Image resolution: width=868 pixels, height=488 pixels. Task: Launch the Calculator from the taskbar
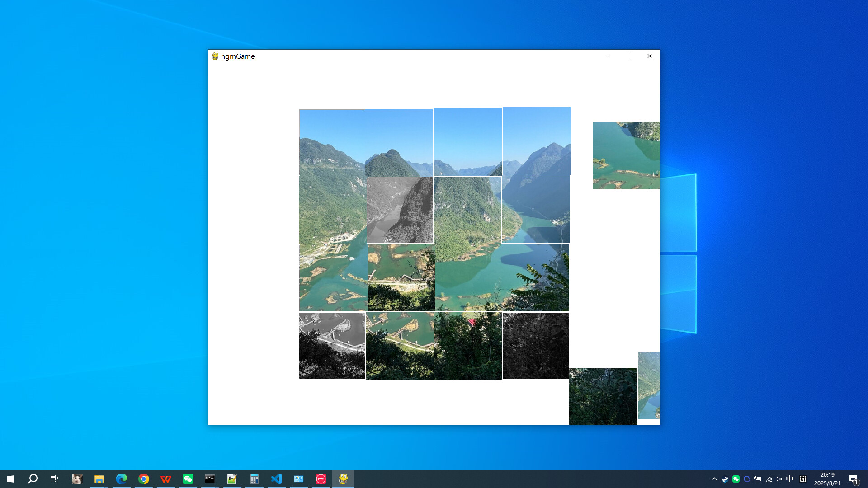[x=255, y=479]
